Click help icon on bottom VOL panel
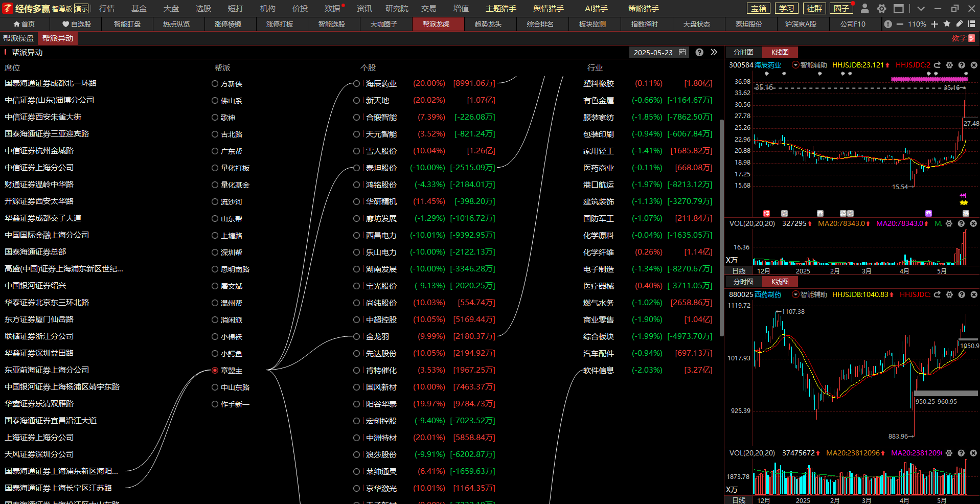The image size is (980, 504). click(x=961, y=453)
